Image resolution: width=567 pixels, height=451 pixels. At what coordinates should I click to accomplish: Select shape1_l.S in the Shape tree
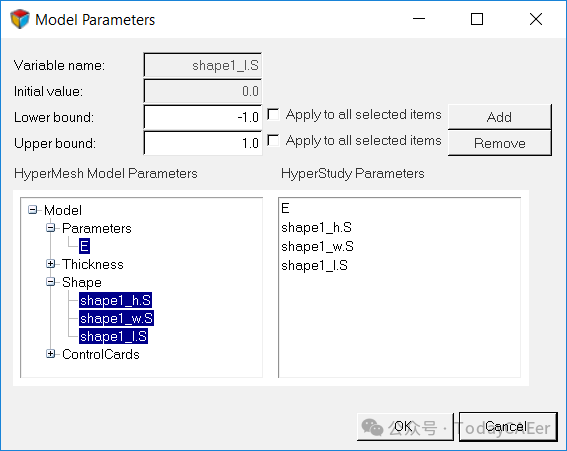point(114,336)
